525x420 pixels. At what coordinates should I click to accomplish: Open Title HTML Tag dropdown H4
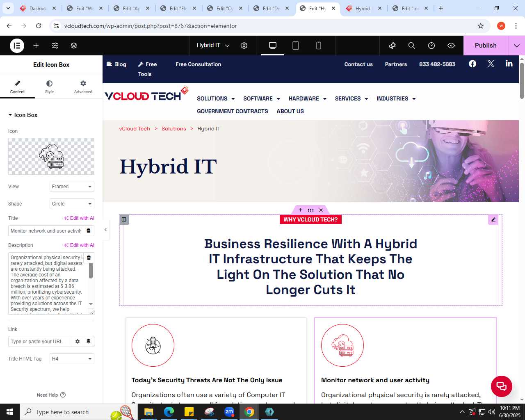pos(72,359)
